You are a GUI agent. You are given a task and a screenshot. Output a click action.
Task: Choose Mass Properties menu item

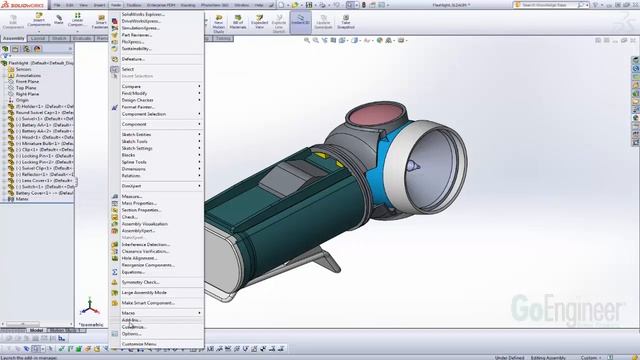(139, 203)
